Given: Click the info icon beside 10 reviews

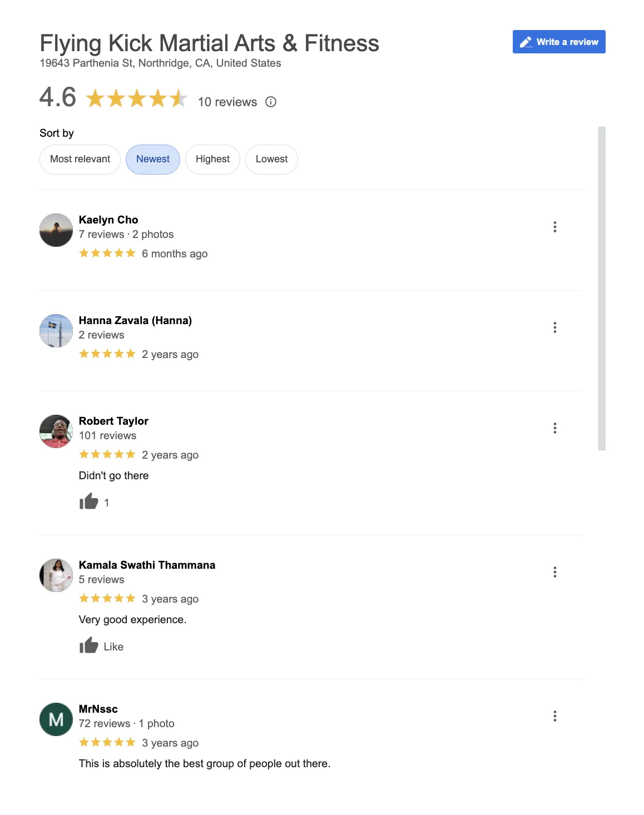Looking at the screenshot, I should click(271, 102).
